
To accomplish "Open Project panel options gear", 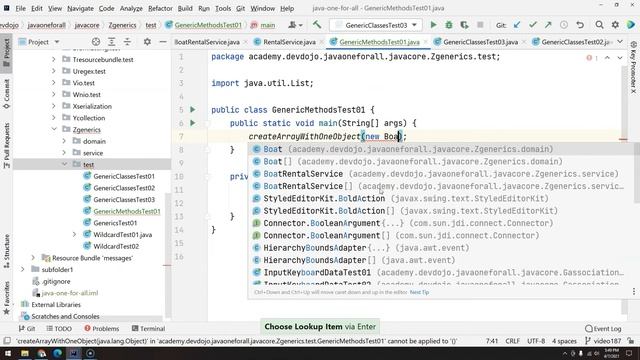I will coord(147,42).
